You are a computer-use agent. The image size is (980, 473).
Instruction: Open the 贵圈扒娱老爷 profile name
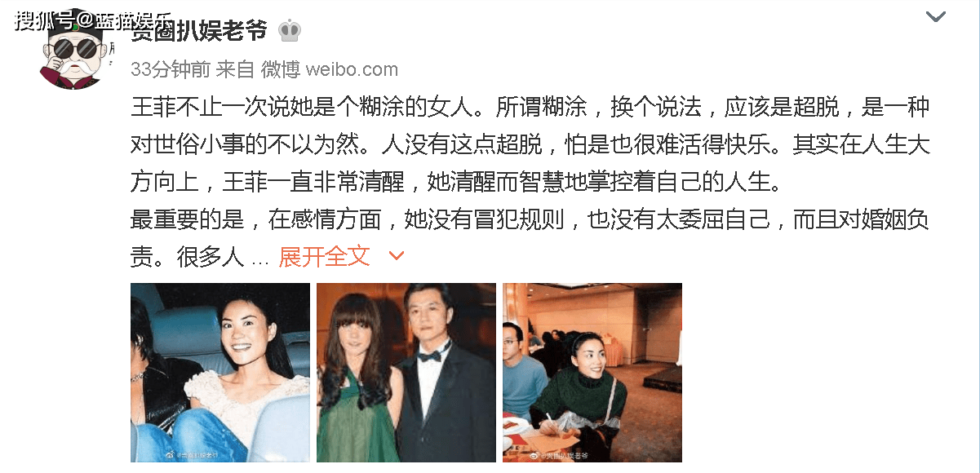click(198, 31)
